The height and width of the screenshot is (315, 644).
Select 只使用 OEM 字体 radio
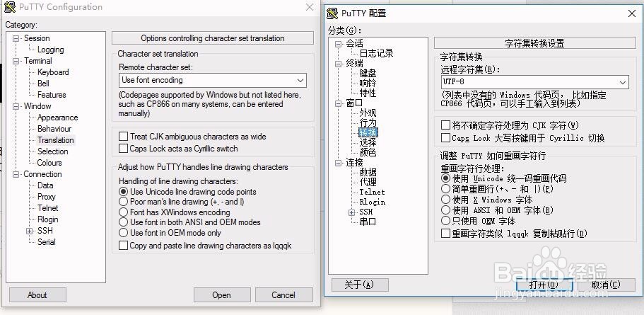pos(445,221)
